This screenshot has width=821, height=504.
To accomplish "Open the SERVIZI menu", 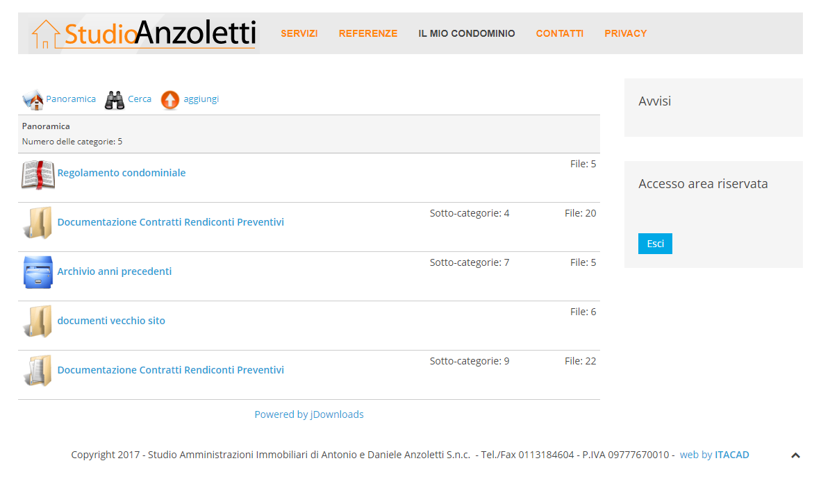I will point(299,33).
